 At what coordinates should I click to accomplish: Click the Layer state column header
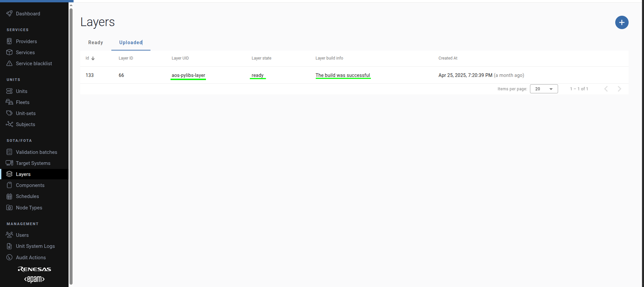(261, 58)
